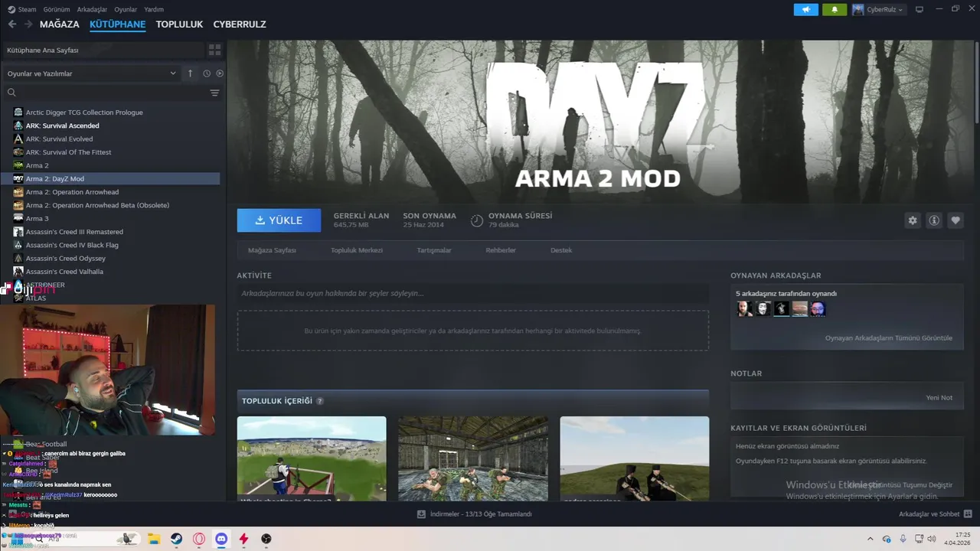This screenshot has width=980, height=551.
Task: Click the activity status input field
Action: 473,294
